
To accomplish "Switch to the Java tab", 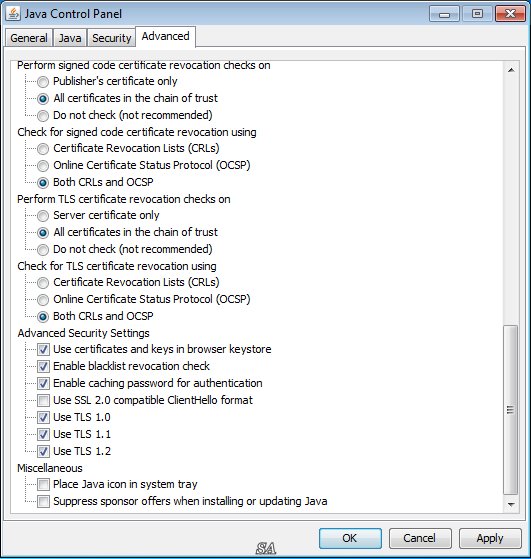I will pyautogui.click(x=70, y=38).
